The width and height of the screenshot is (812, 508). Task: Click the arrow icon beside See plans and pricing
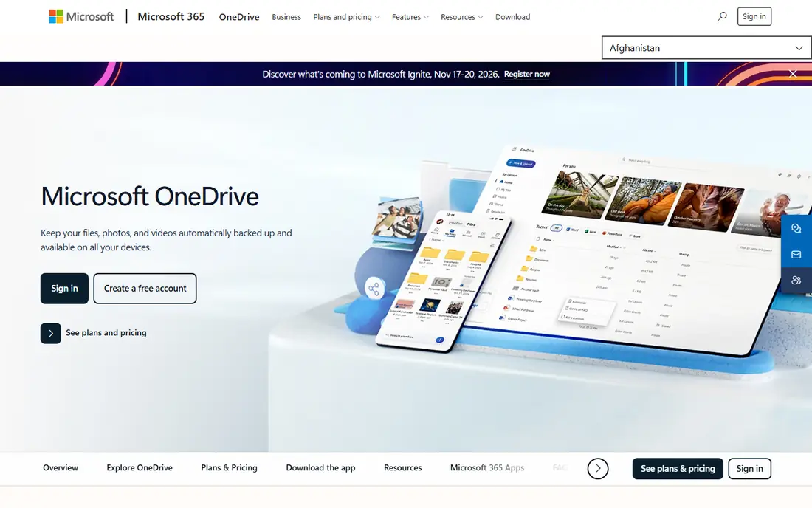tap(51, 334)
